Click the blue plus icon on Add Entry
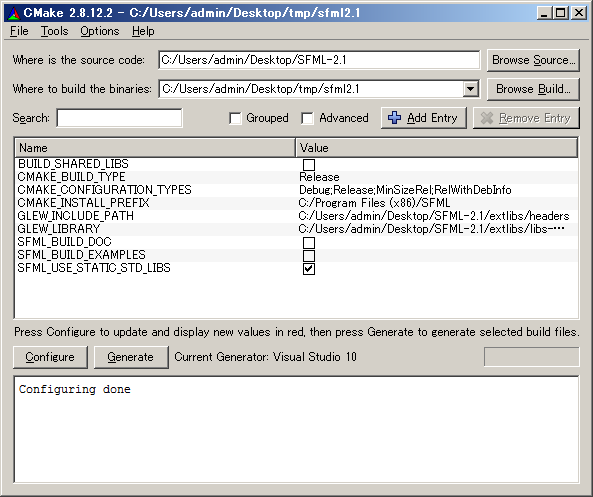Image resolution: width=593 pixels, height=497 pixels. 394,118
